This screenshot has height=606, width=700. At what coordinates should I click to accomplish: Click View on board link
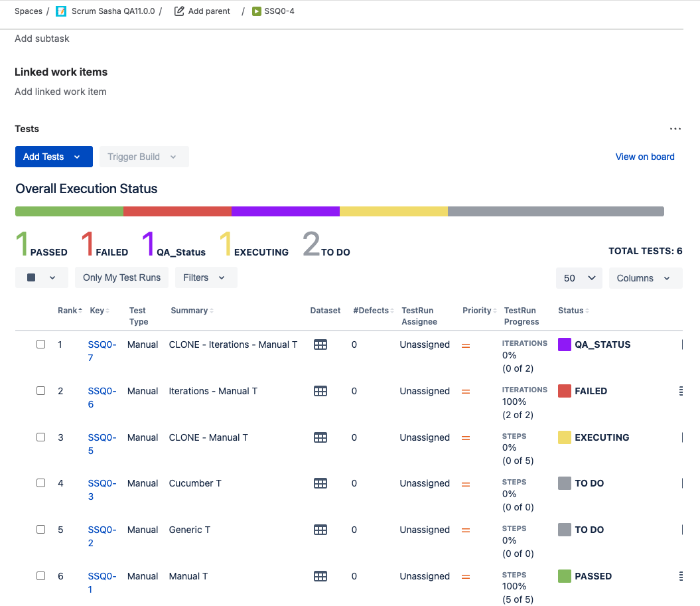tap(645, 157)
